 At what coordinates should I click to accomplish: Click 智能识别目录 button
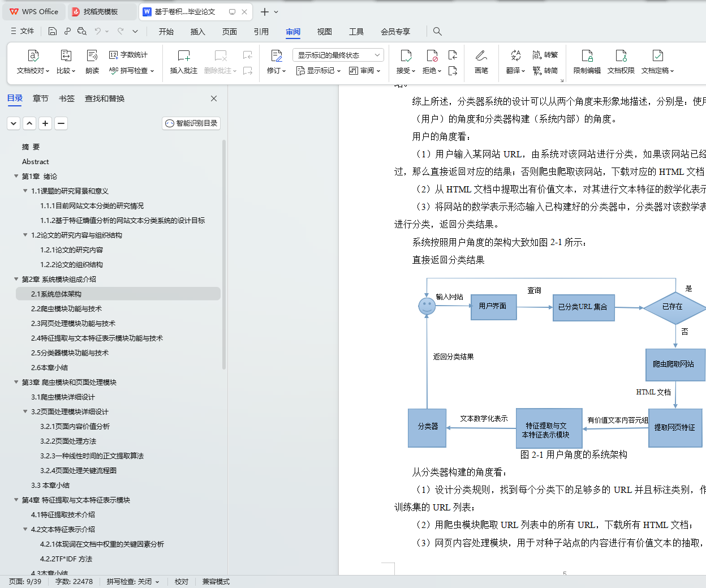(x=191, y=123)
